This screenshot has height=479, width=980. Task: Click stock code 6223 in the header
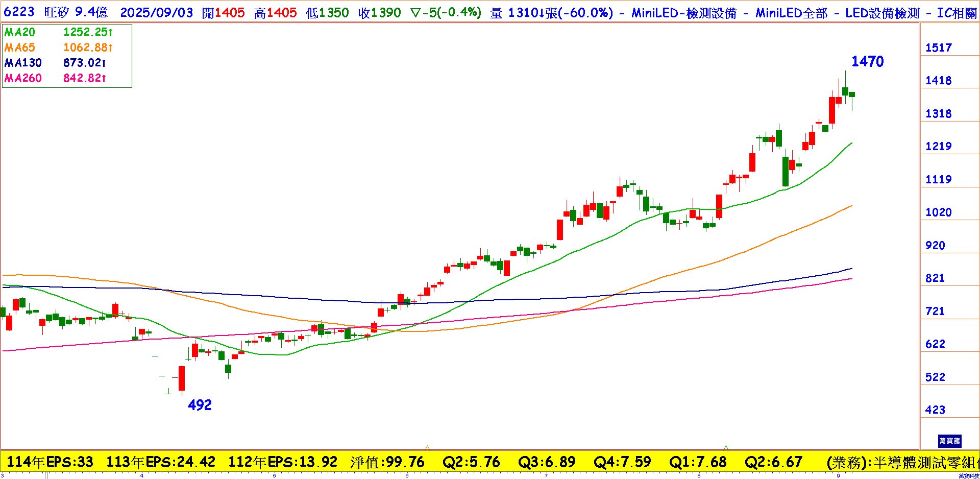[x=19, y=12]
